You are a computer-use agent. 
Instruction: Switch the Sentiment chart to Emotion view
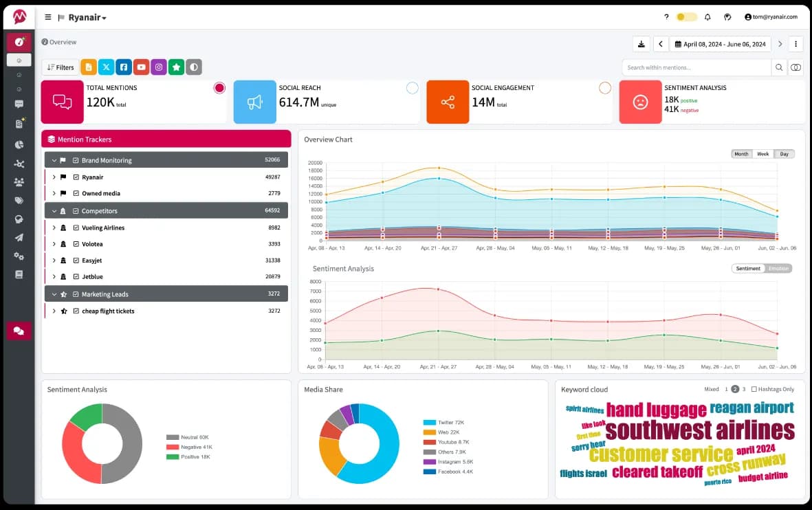(779, 268)
